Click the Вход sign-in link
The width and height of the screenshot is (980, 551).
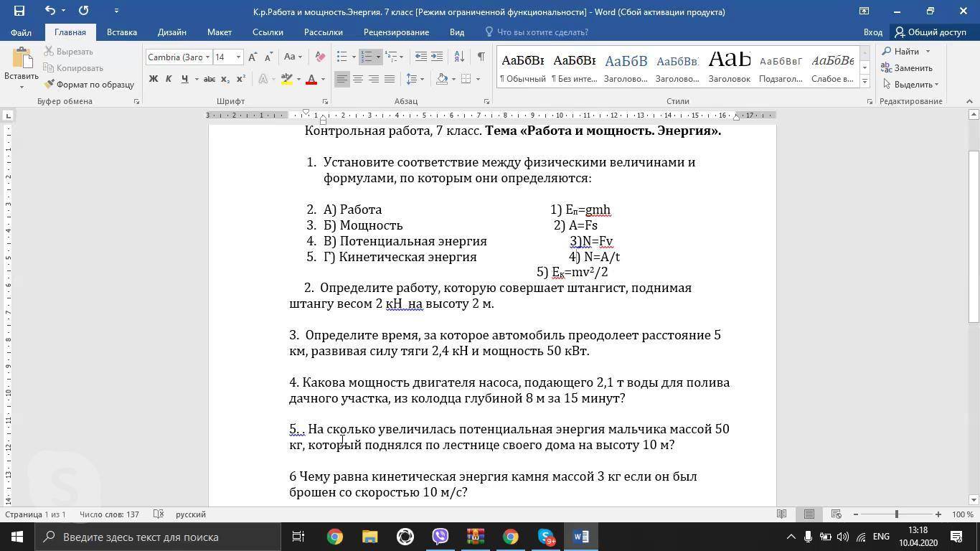tap(873, 32)
